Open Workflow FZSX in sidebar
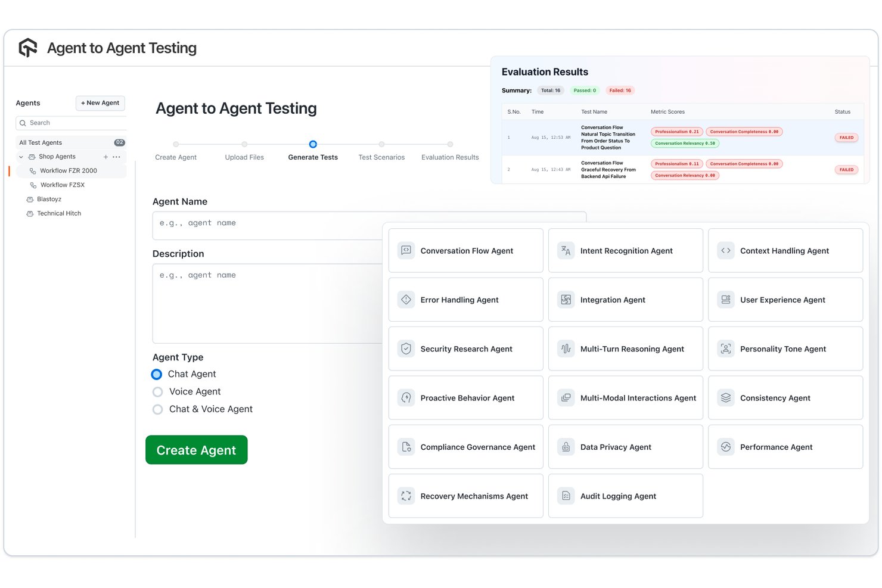 tap(63, 185)
